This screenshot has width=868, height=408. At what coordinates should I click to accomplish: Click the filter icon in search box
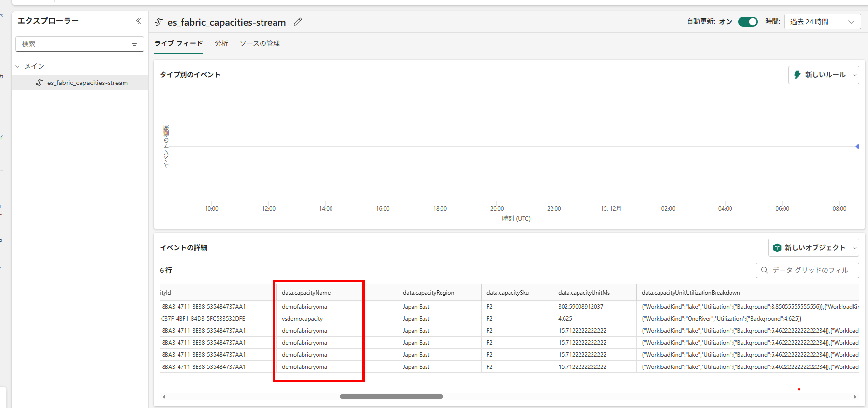click(134, 44)
